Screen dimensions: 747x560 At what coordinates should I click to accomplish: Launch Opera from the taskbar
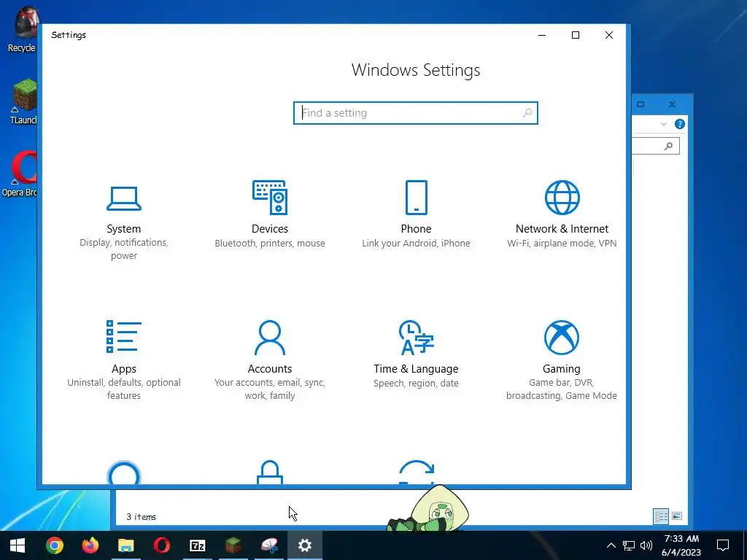(x=162, y=545)
